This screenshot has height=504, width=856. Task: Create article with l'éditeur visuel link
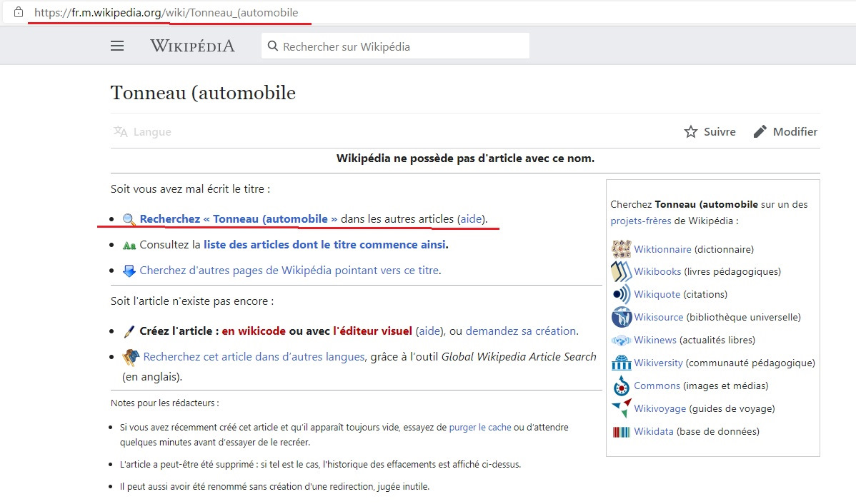point(372,331)
